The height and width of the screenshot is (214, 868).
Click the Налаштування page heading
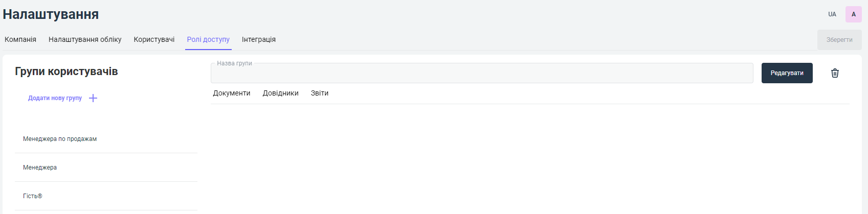coord(51,14)
